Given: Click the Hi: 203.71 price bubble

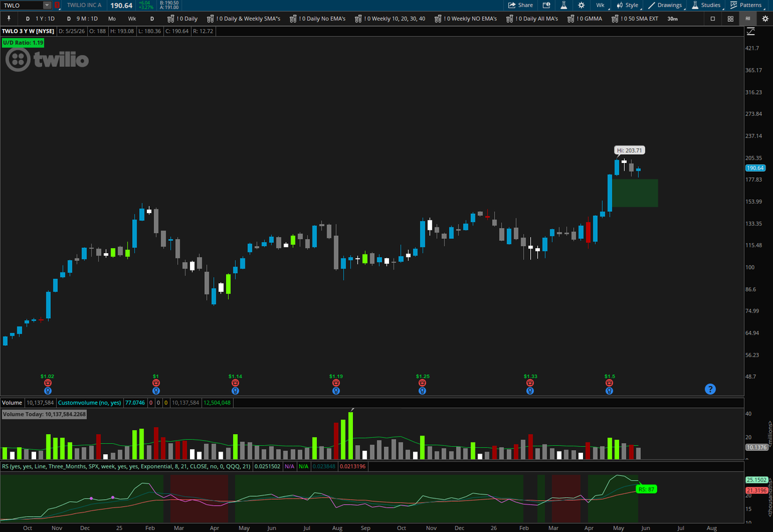Looking at the screenshot, I should (x=629, y=150).
